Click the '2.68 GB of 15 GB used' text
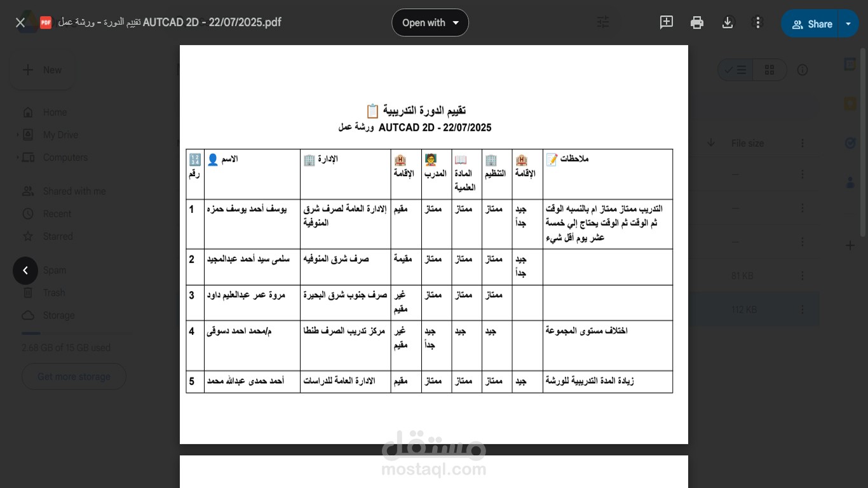The height and width of the screenshot is (488, 868). (x=66, y=348)
